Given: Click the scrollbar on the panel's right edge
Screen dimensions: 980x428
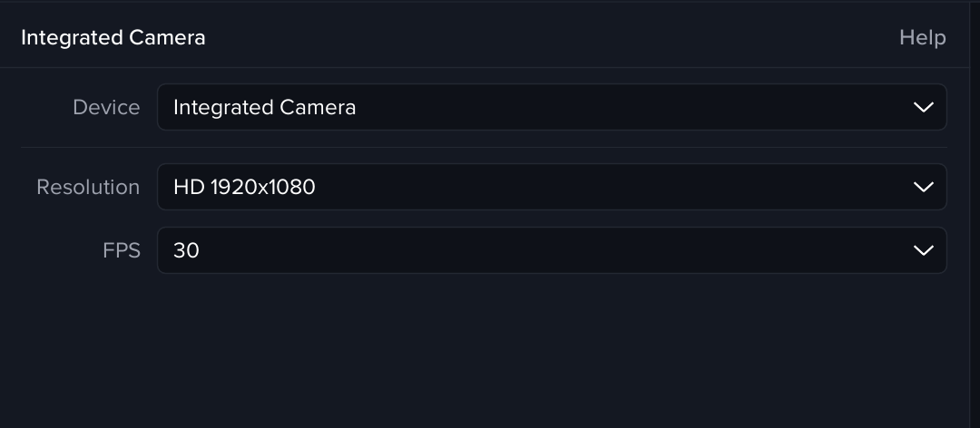Looking at the screenshot, I should pos(975,227).
